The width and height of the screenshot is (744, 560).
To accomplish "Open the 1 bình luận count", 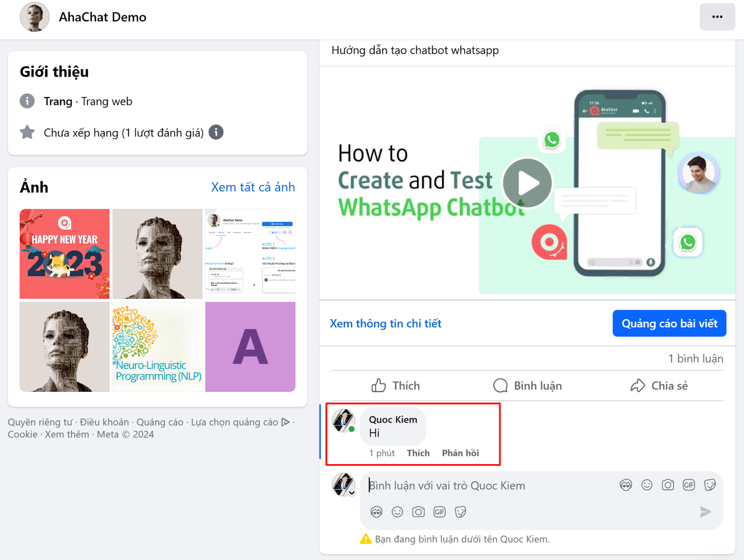I will 696,359.
